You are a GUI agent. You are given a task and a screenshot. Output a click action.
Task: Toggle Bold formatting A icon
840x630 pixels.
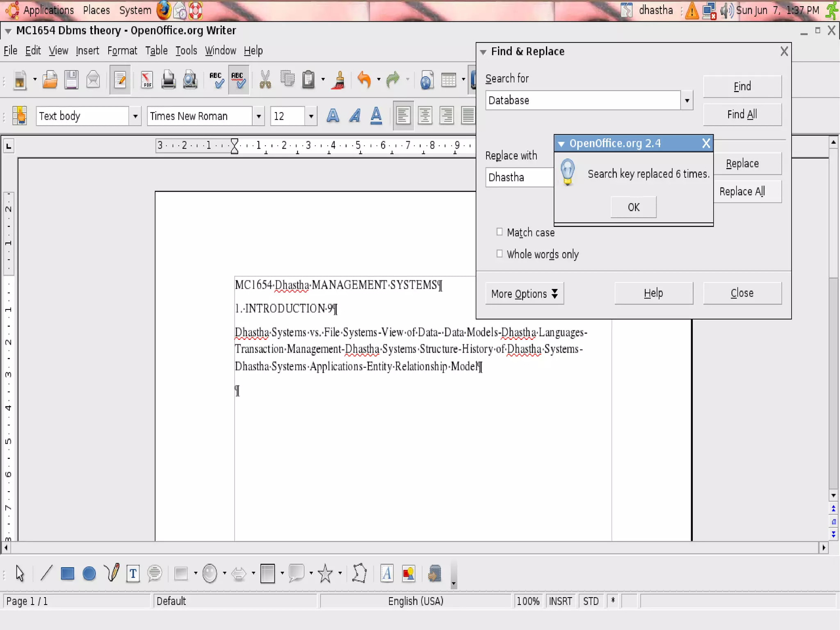[333, 116]
